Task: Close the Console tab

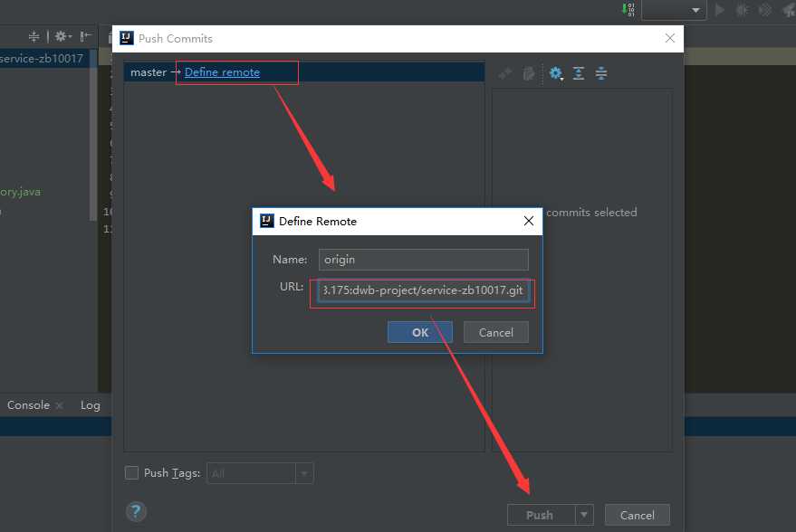Action: click(60, 405)
